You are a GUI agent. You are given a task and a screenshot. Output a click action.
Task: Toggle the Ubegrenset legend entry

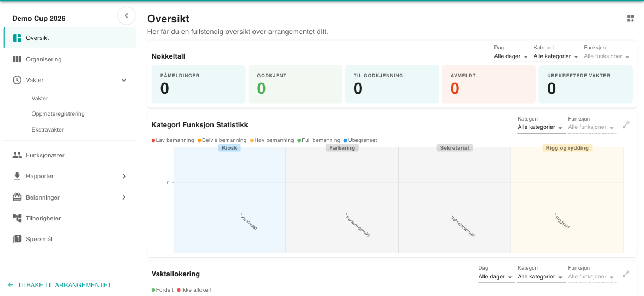click(x=360, y=140)
